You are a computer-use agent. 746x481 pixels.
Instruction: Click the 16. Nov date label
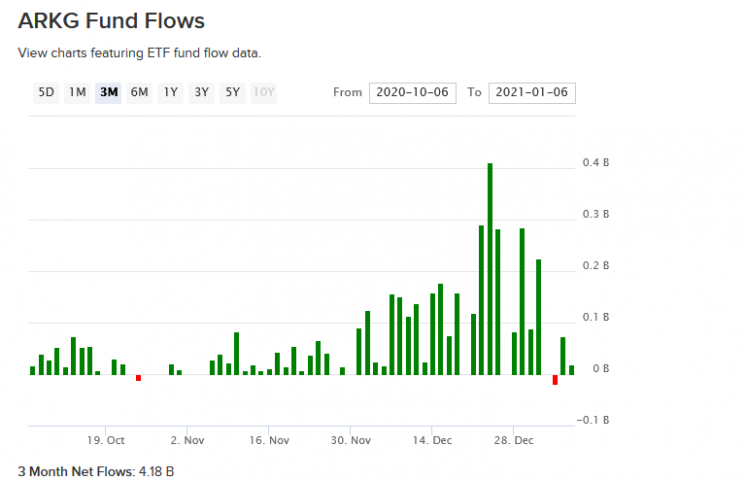click(269, 441)
